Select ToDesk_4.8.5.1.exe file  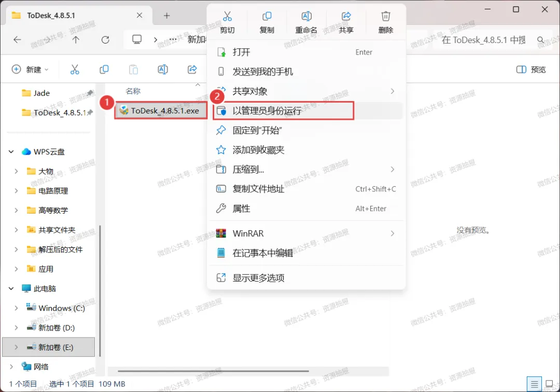pos(161,110)
